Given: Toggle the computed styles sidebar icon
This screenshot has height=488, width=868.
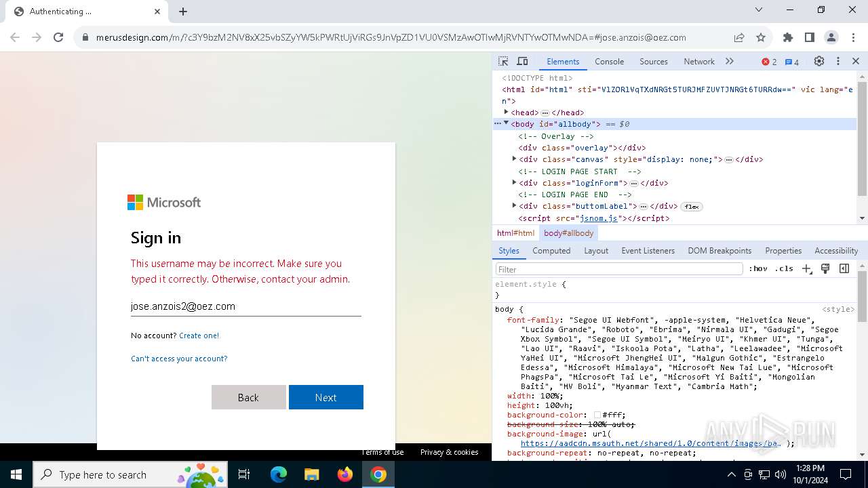Looking at the screenshot, I should [844, 268].
